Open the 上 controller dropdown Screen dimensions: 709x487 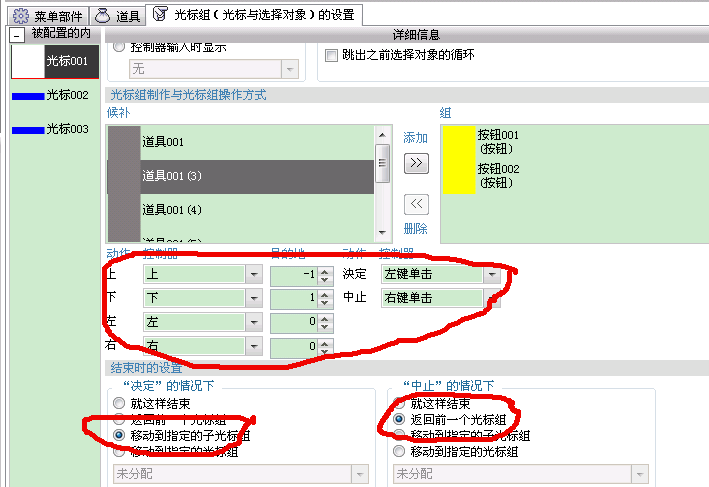coord(254,274)
